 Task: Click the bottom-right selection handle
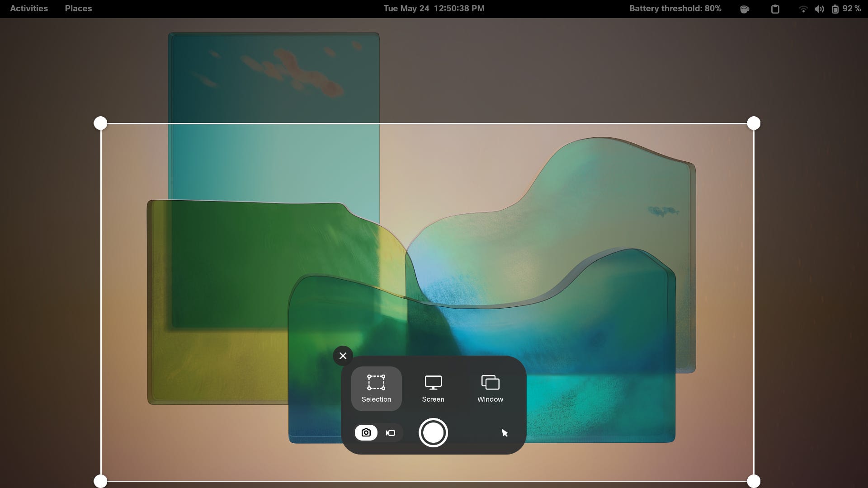[x=754, y=481]
